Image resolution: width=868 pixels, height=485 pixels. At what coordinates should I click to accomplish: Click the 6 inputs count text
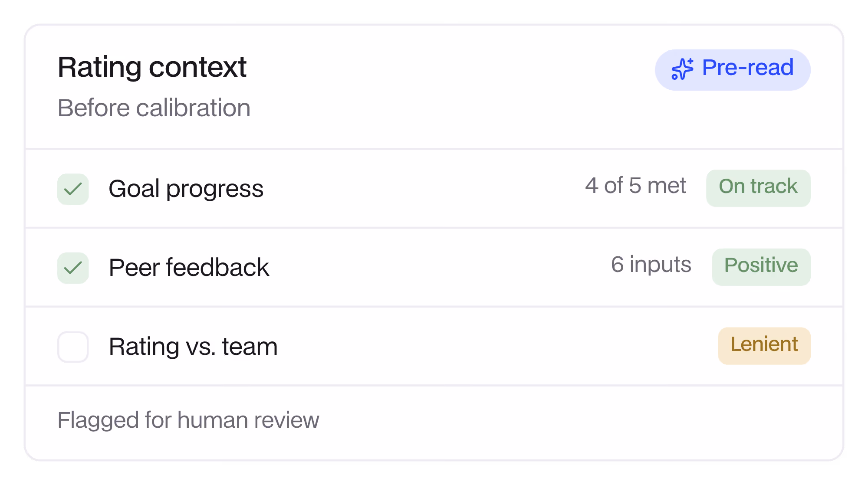(x=651, y=265)
